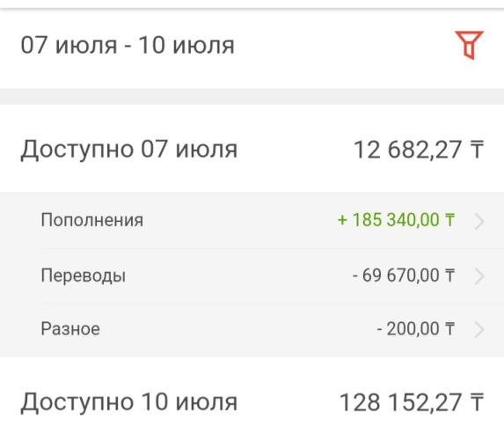Click the tenge symbol in Переводы row
This screenshot has width=504, height=440.
click(x=450, y=275)
